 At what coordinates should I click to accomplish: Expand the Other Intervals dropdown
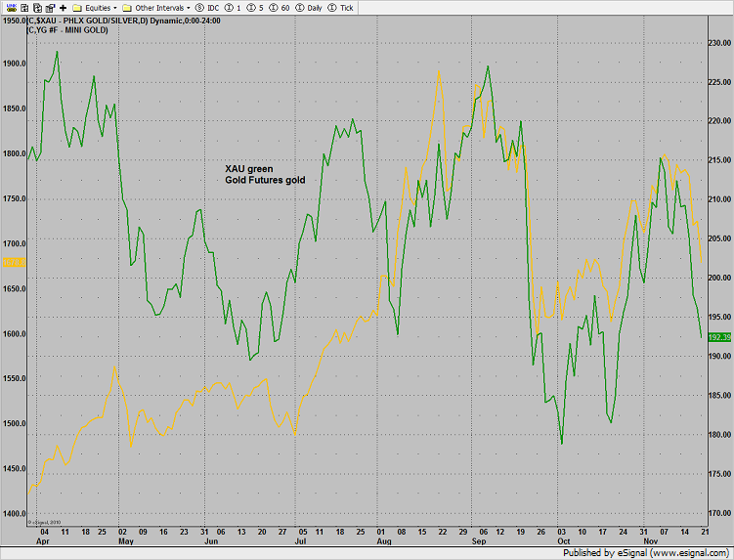pyautogui.click(x=157, y=7)
